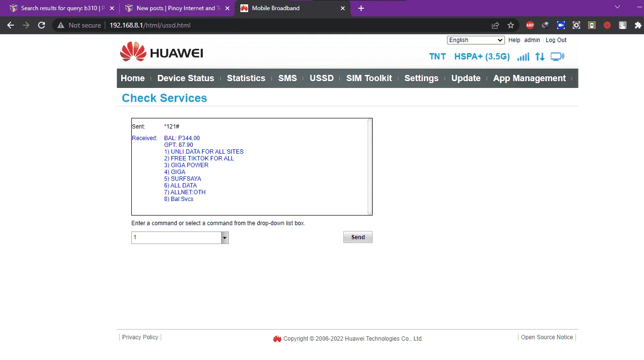Go forward with the browser arrow

[26, 25]
